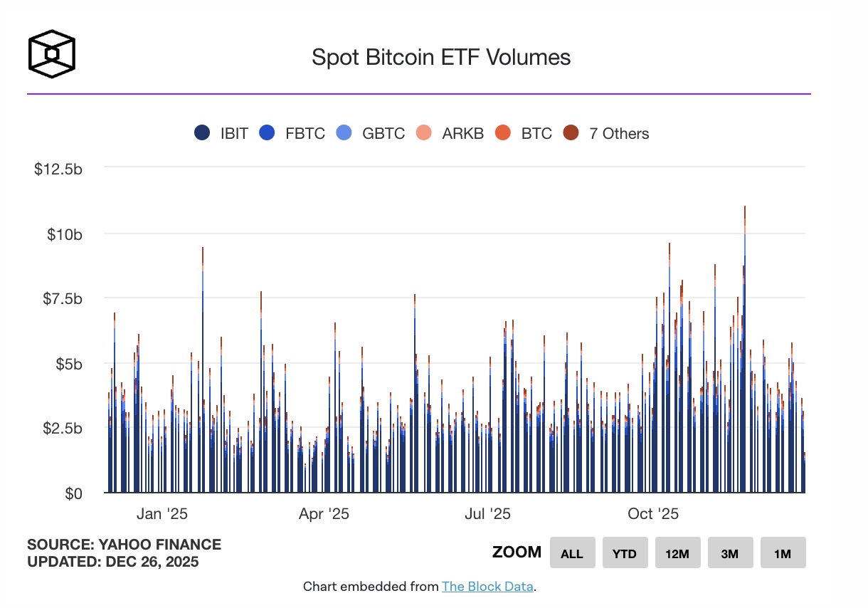Viewport: 868px width, 608px height.
Task: Select the IBIT legend color dot
Action: [201, 133]
